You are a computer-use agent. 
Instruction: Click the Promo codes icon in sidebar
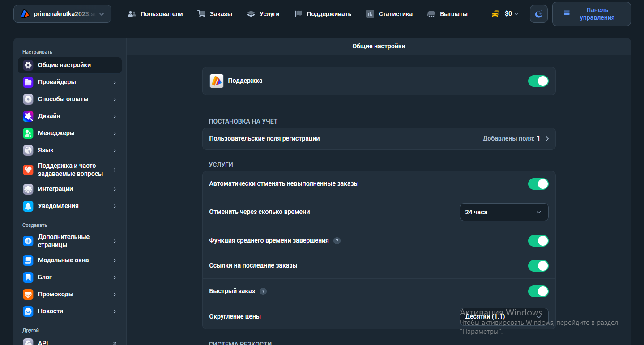pyautogui.click(x=28, y=294)
